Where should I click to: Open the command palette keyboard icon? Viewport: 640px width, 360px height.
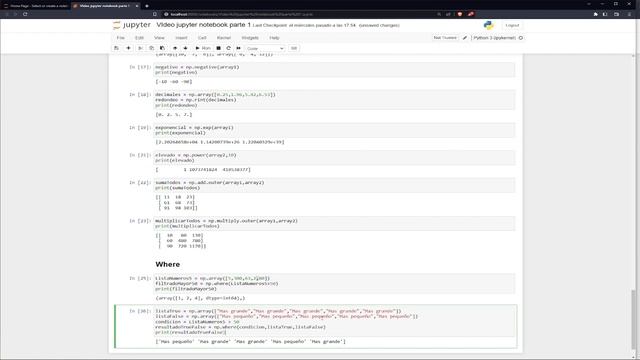pos(293,48)
